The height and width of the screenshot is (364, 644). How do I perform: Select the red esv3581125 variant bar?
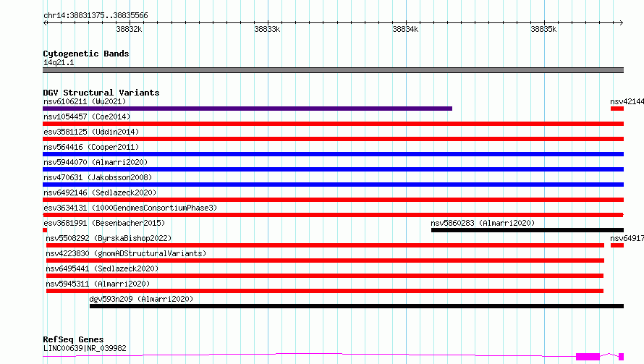pos(333,139)
